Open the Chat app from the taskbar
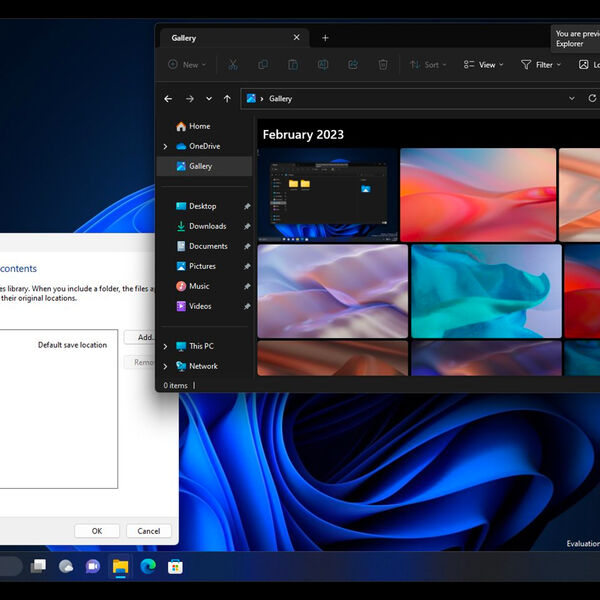Screen dimensions: 600x600 point(93,566)
